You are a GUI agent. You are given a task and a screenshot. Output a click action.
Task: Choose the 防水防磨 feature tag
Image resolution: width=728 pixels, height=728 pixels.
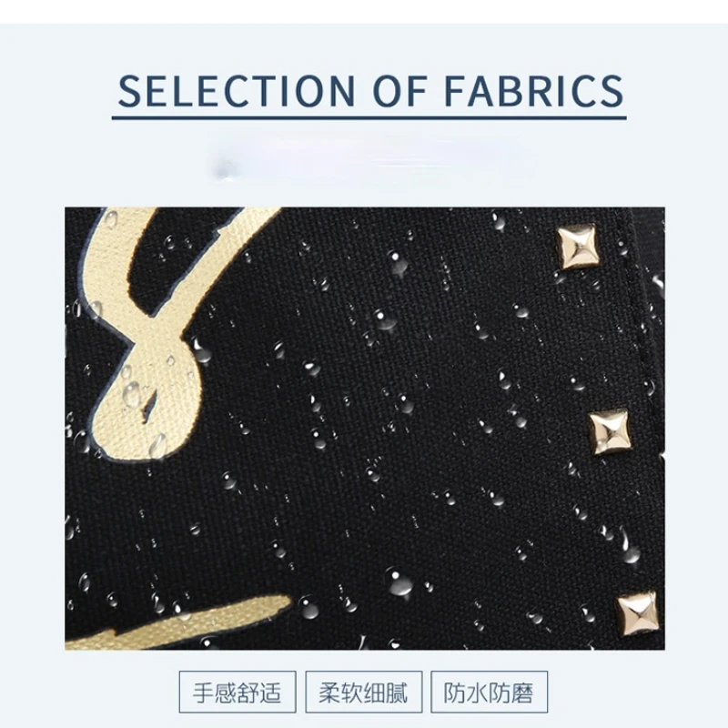pyautogui.click(x=489, y=692)
